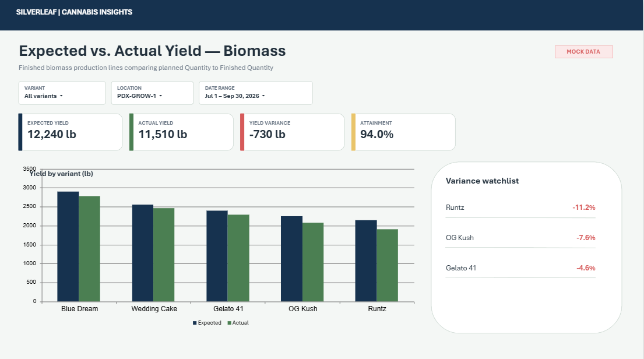Click Blue Dream's Actual bar
The image size is (644, 359).
click(90, 249)
